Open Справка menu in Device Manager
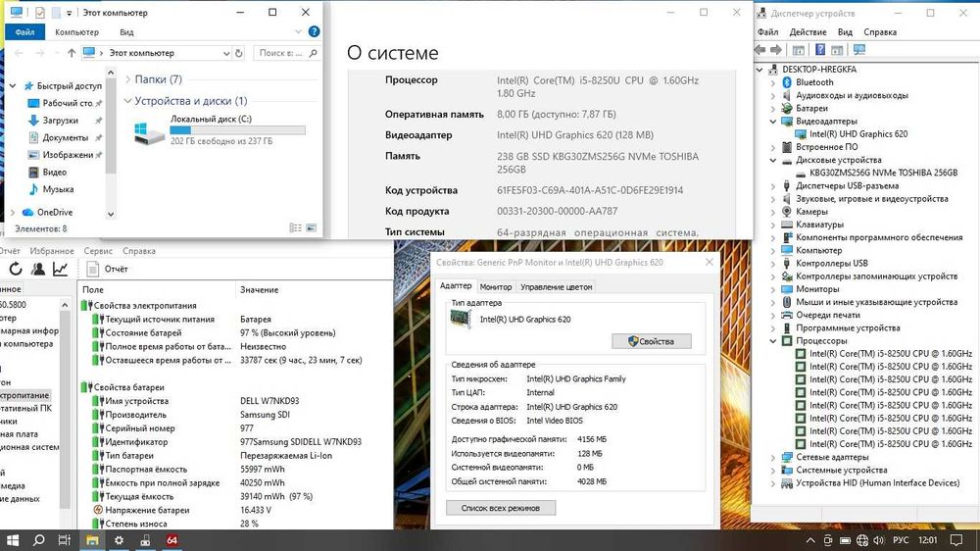 (880, 32)
